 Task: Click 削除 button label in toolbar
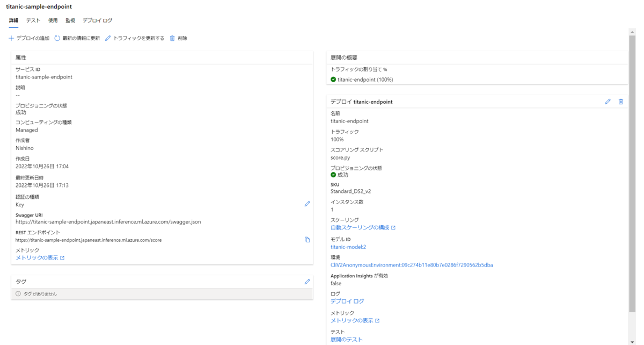coord(182,38)
